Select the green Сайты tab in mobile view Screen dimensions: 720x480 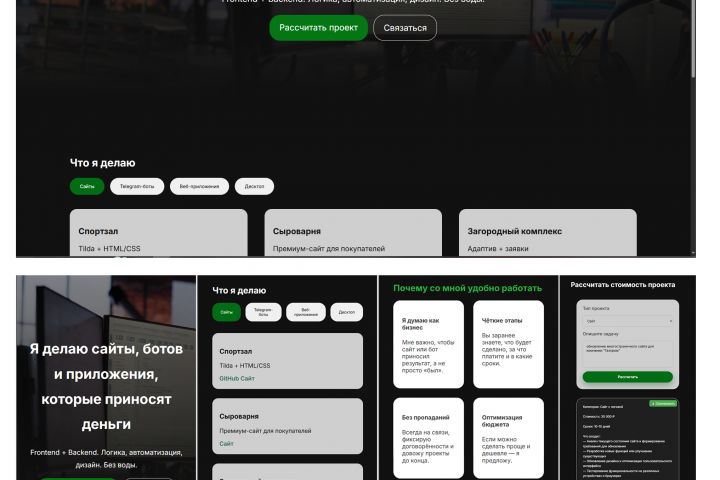pos(226,312)
